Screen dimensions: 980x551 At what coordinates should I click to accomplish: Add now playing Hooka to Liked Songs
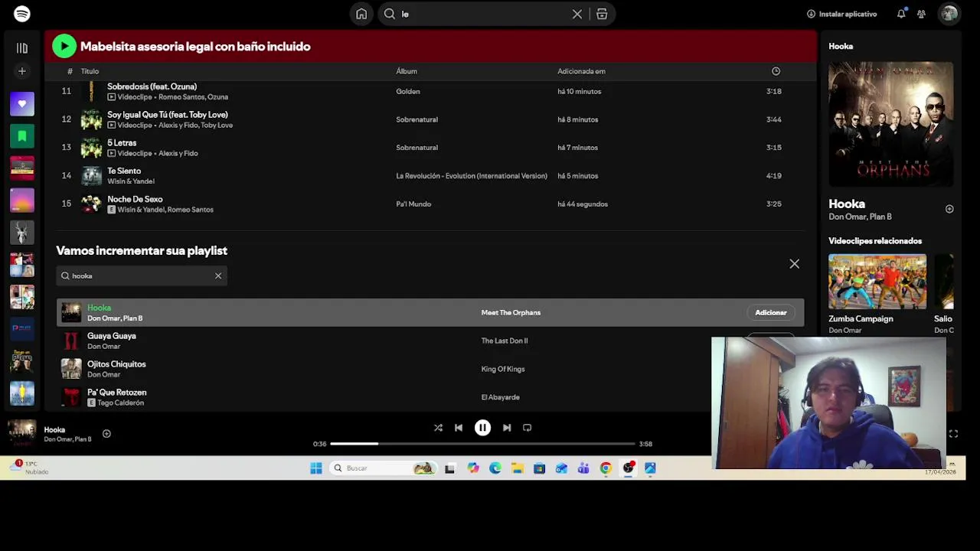(106, 434)
